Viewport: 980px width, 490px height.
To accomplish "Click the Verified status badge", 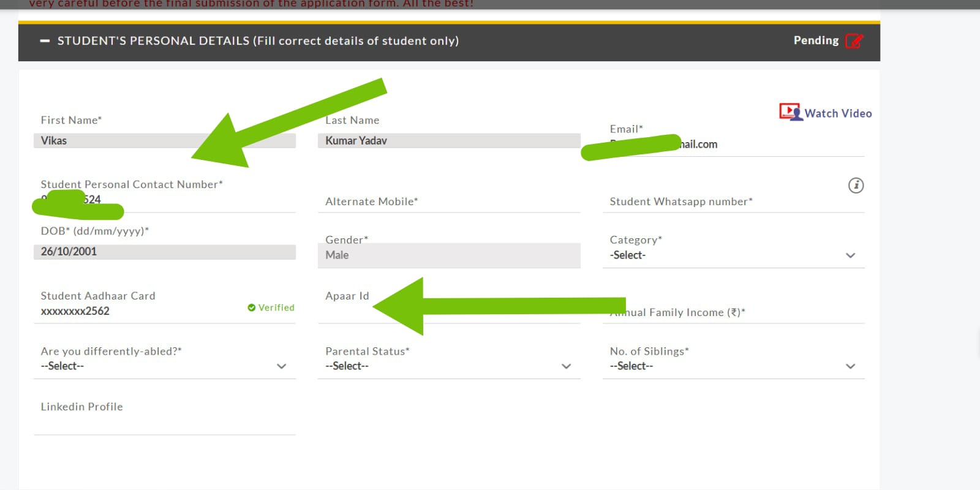I will pos(271,307).
